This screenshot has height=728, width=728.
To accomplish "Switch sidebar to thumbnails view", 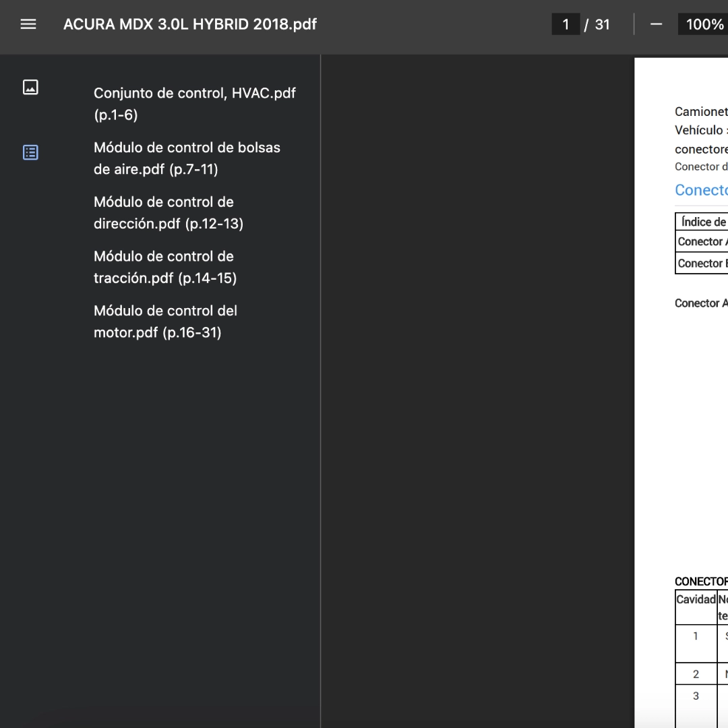I will [30, 87].
